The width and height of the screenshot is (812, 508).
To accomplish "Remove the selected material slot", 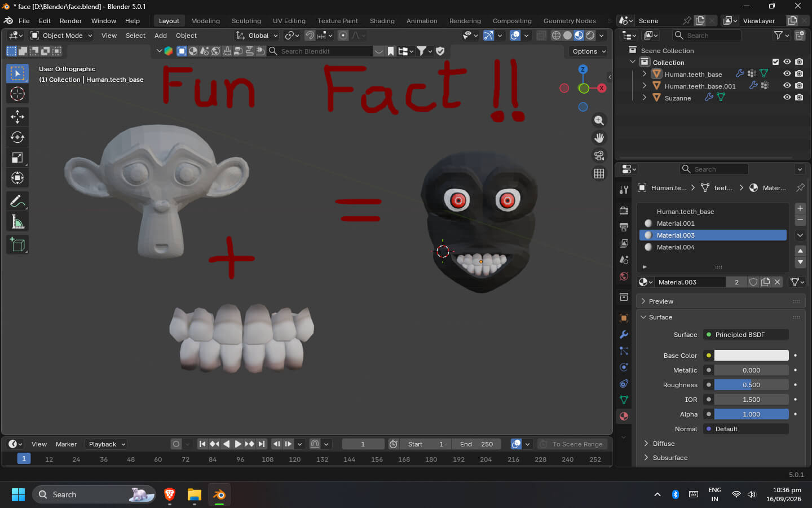I will pyautogui.click(x=800, y=220).
